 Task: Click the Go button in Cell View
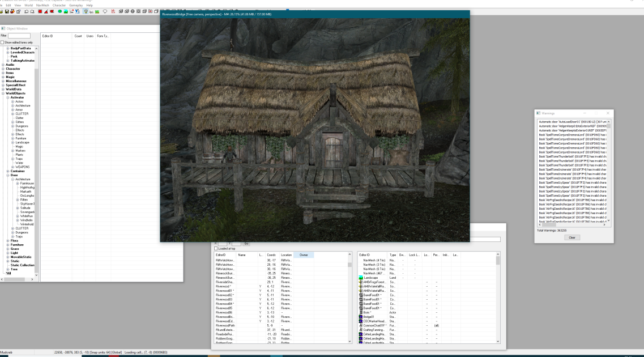point(246,244)
